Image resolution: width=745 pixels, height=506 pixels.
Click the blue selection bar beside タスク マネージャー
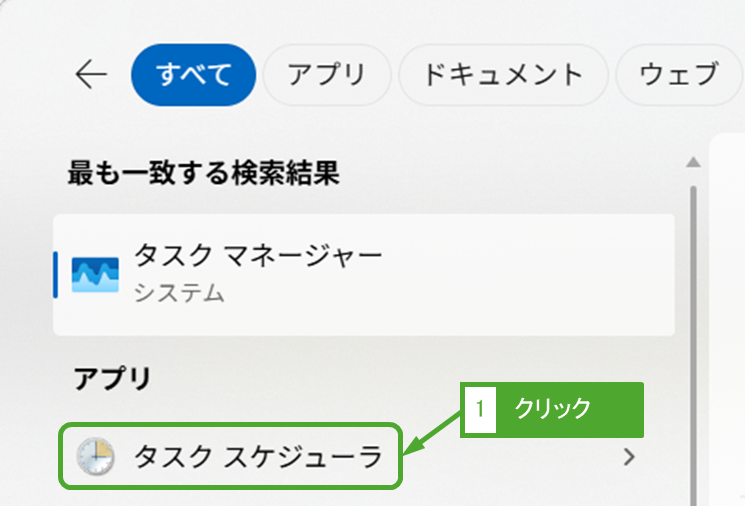pos(56,274)
